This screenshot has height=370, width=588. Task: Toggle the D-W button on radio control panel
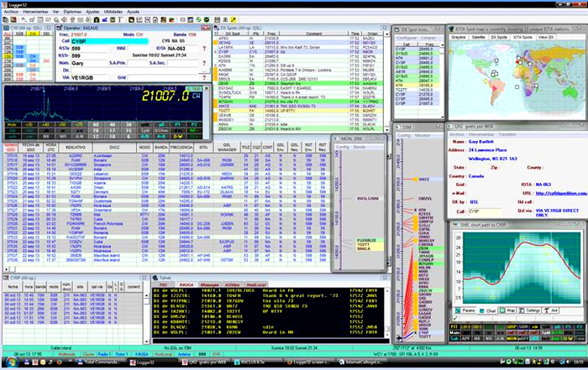tap(177, 136)
